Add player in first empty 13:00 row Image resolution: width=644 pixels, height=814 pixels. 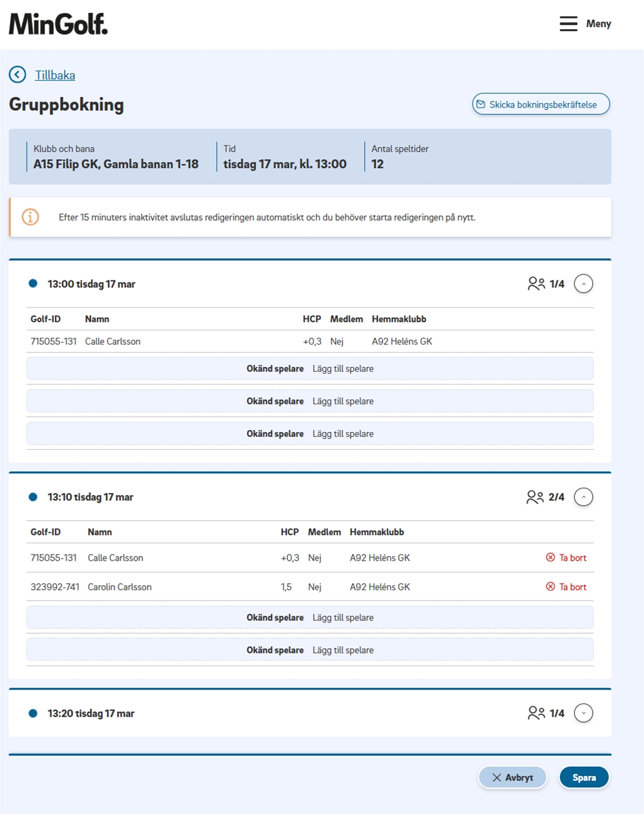pos(343,369)
